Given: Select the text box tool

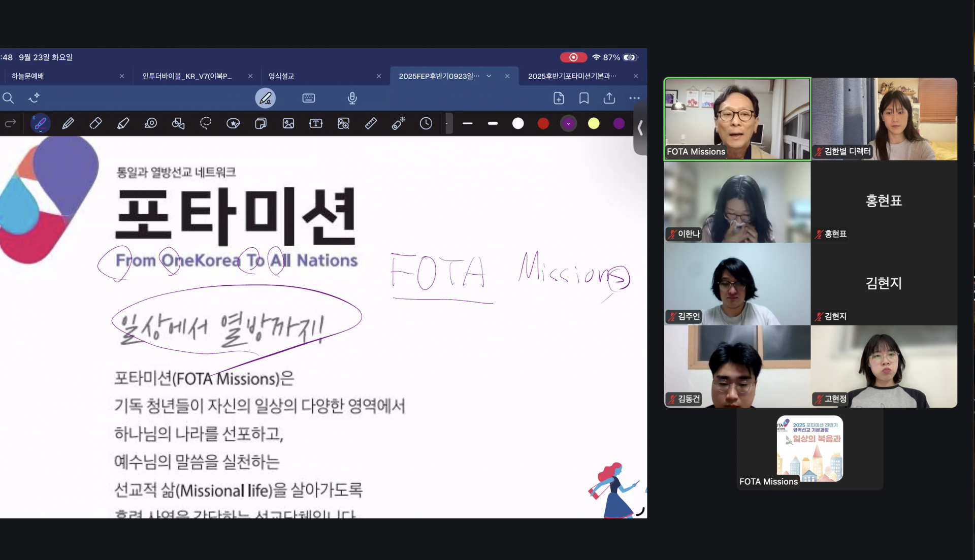Looking at the screenshot, I should click(x=316, y=123).
